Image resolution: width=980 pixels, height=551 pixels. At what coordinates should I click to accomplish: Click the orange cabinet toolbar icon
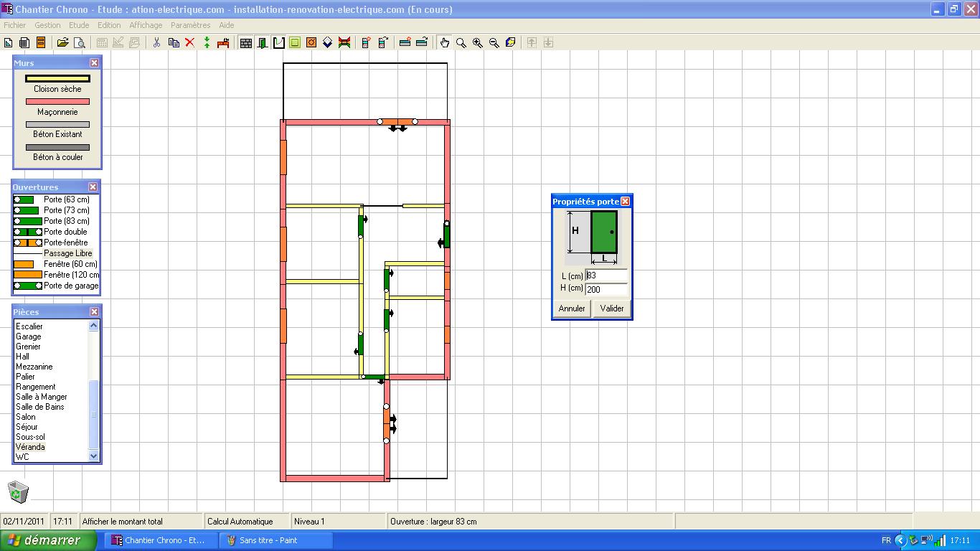coord(41,42)
